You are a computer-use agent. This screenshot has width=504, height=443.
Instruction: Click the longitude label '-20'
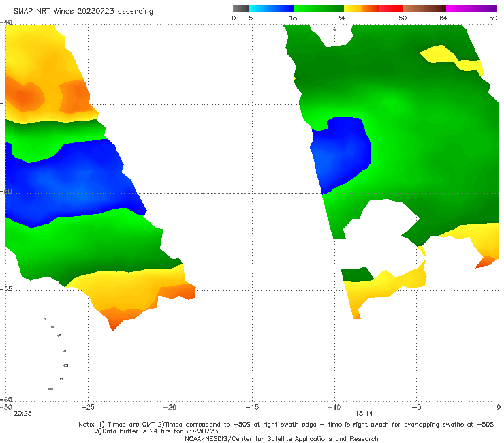tap(170, 407)
